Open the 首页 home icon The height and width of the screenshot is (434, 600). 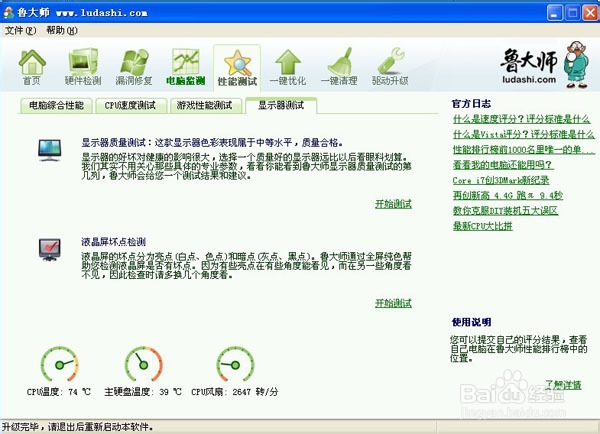pyautogui.click(x=32, y=67)
